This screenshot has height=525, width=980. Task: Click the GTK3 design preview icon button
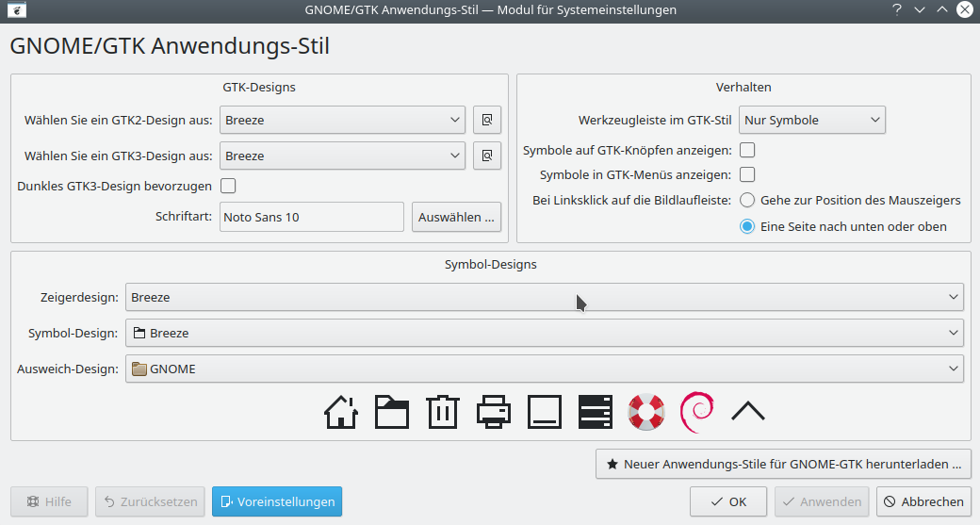(x=487, y=156)
